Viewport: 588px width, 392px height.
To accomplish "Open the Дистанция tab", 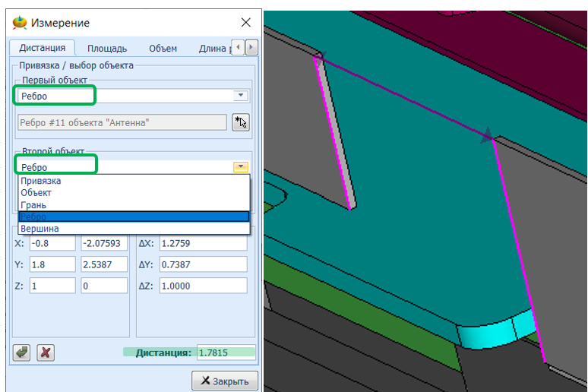I will coord(42,48).
